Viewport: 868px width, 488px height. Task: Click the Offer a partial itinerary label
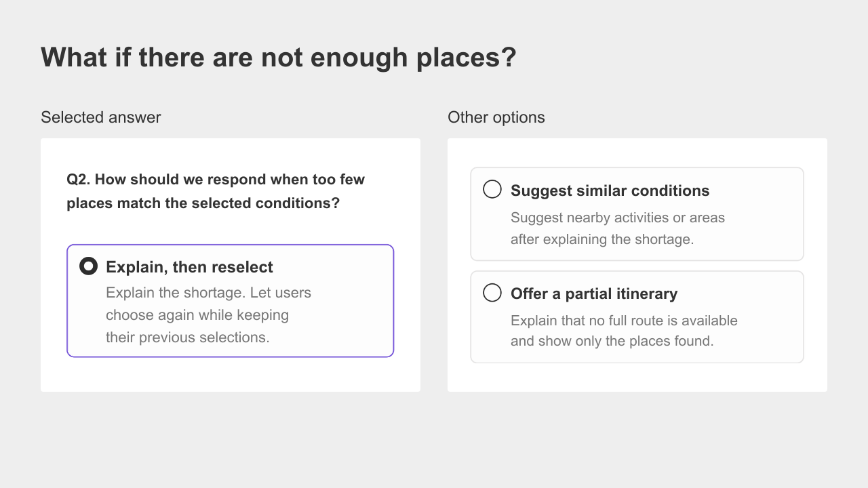594,293
